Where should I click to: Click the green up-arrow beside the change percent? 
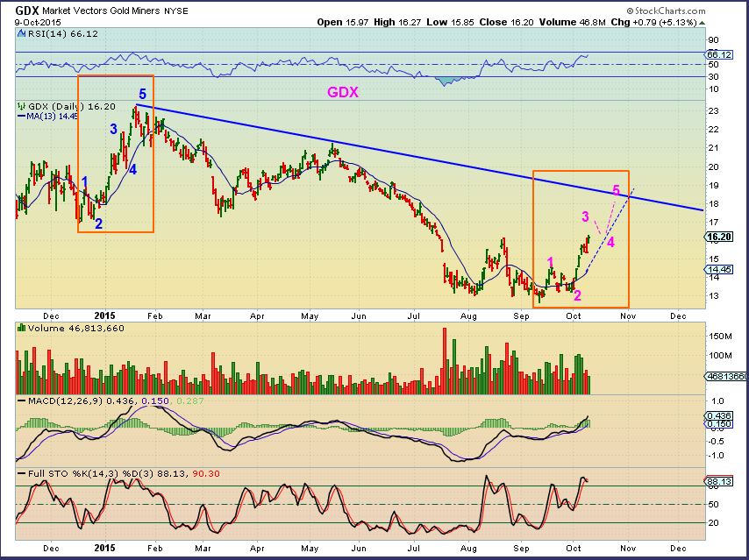[x=702, y=23]
